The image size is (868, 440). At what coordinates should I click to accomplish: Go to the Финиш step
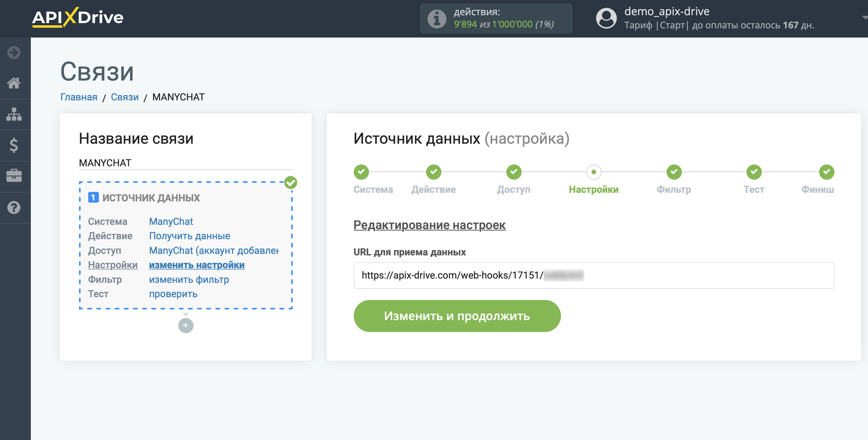[826, 172]
